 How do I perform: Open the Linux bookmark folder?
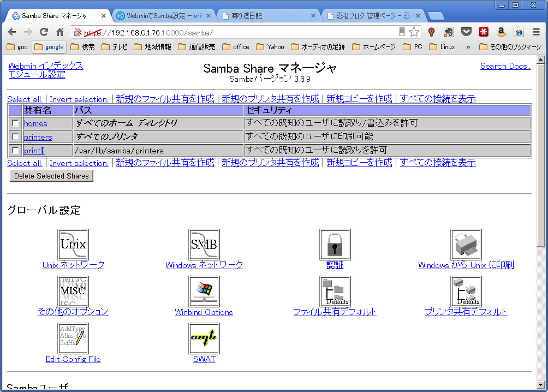[x=442, y=47]
